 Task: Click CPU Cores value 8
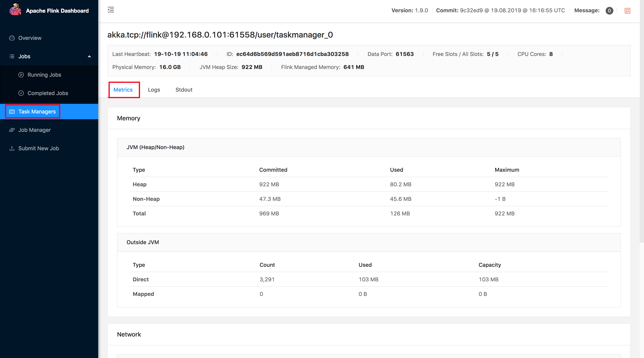click(x=551, y=54)
